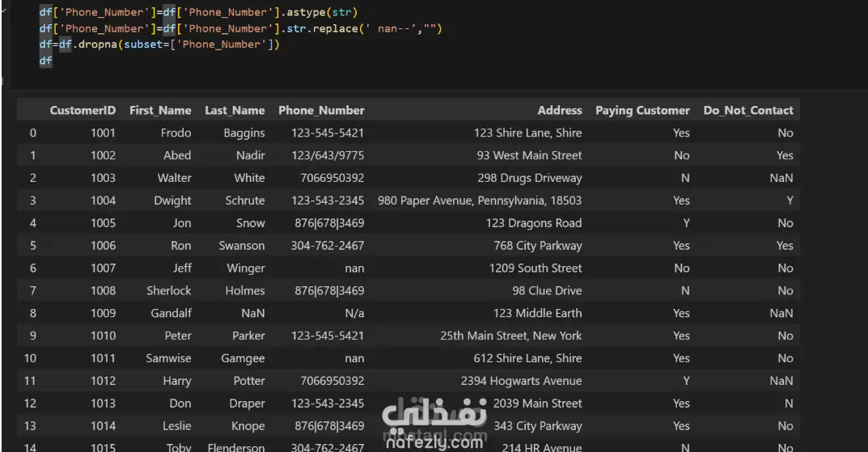Click customer ID 1001
This screenshot has width=868, height=452.
coord(103,133)
